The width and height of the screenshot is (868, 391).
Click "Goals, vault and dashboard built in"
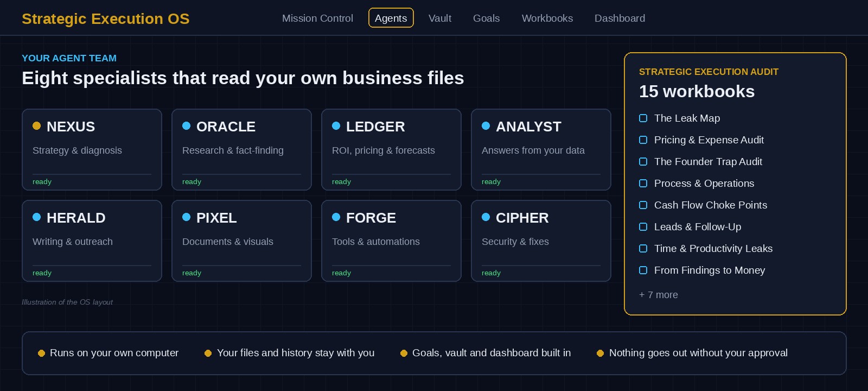coord(492,353)
